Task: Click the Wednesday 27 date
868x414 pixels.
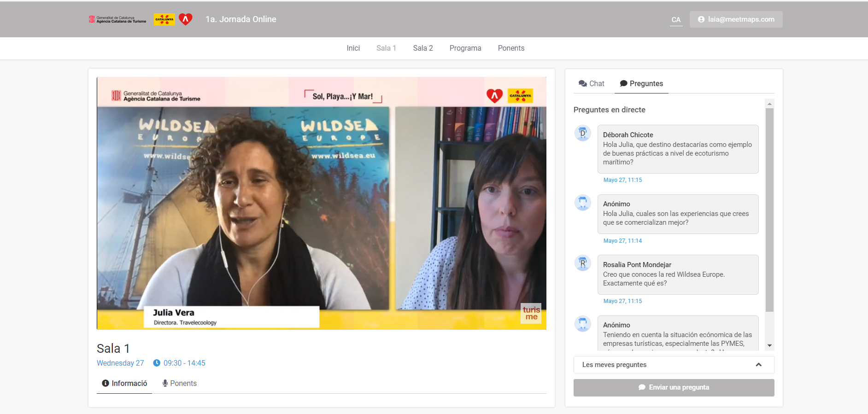Action: pos(120,363)
